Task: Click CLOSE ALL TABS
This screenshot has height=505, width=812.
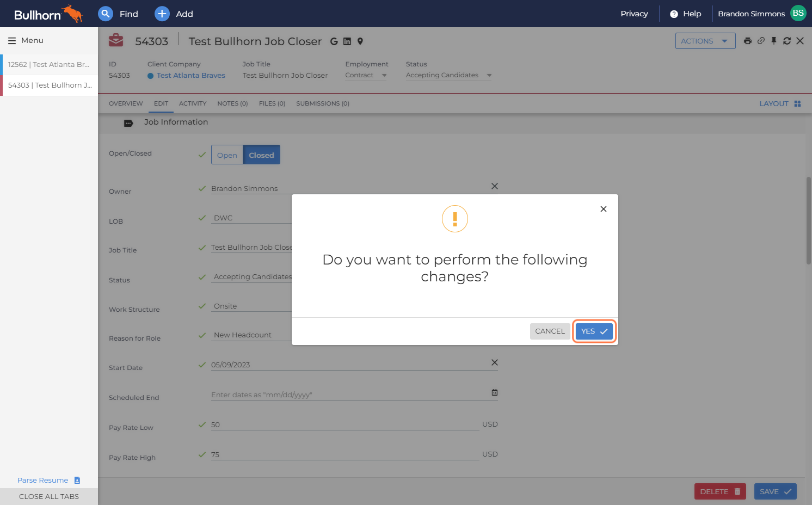Action: [x=49, y=496]
